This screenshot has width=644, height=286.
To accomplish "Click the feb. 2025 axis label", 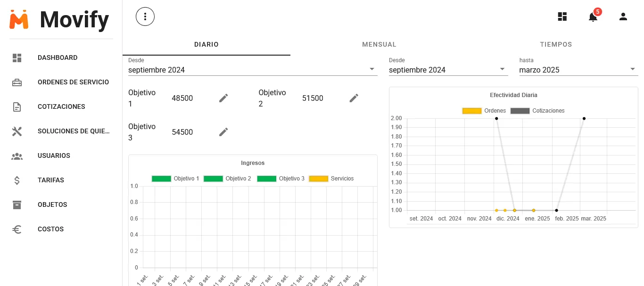I will [567, 219].
